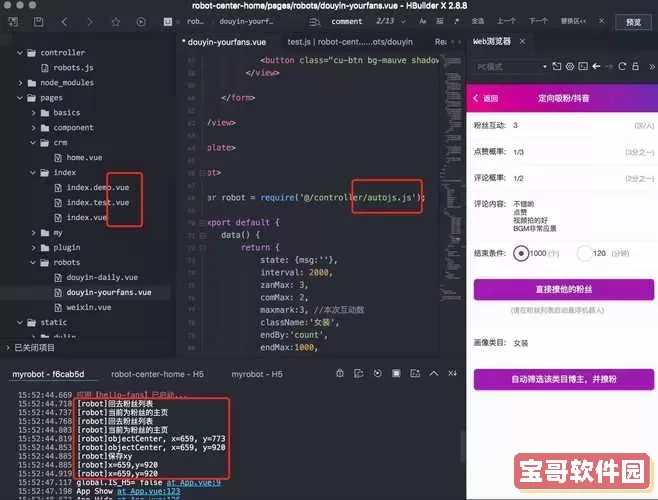Image resolution: width=658 pixels, height=500 pixels.
Task: Switch to myrobot - f6cab5d console tab
Action: (x=48, y=374)
